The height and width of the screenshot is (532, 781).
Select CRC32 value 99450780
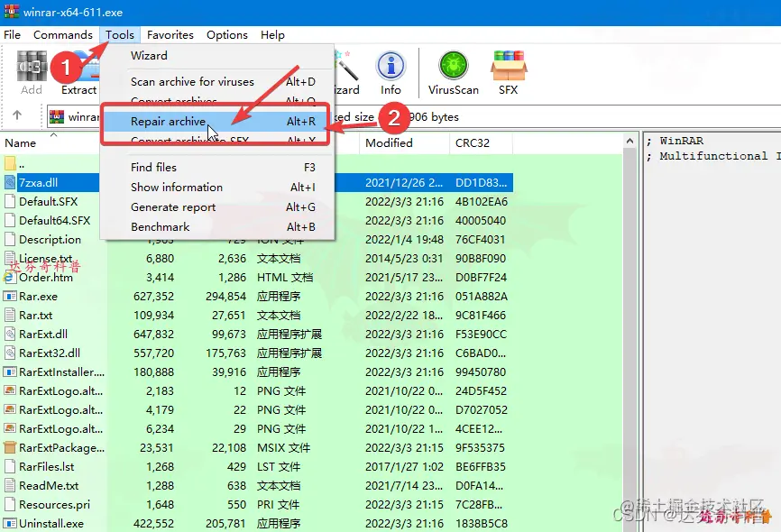click(x=481, y=372)
